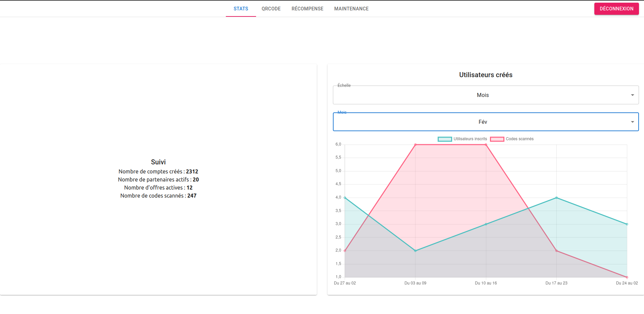The image size is (644, 314).
Task: Click the Nombre de codes scannés value 247
Action: coord(192,196)
